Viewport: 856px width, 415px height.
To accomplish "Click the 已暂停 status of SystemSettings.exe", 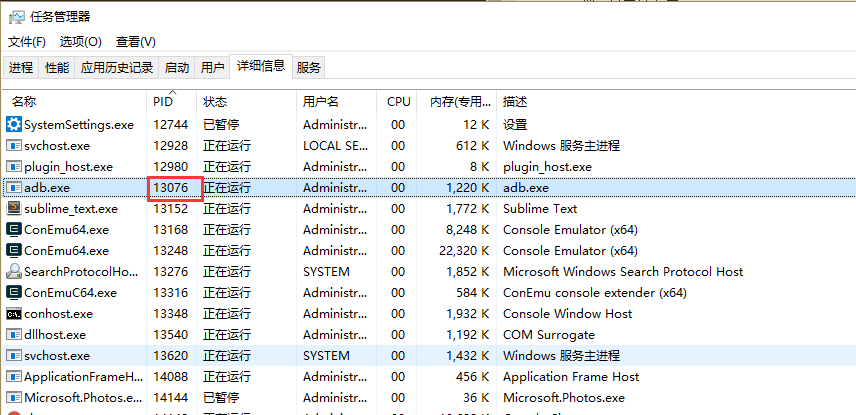I will click(x=221, y=124).
